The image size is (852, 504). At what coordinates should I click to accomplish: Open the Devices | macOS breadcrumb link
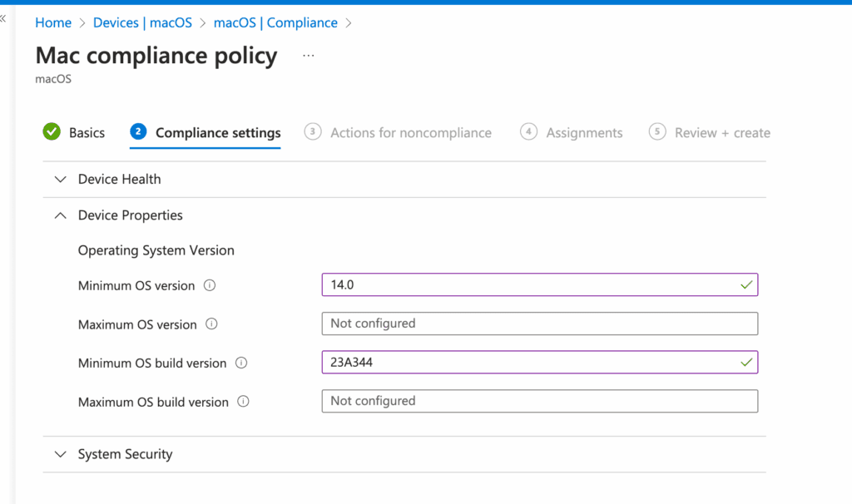[143, 22]
